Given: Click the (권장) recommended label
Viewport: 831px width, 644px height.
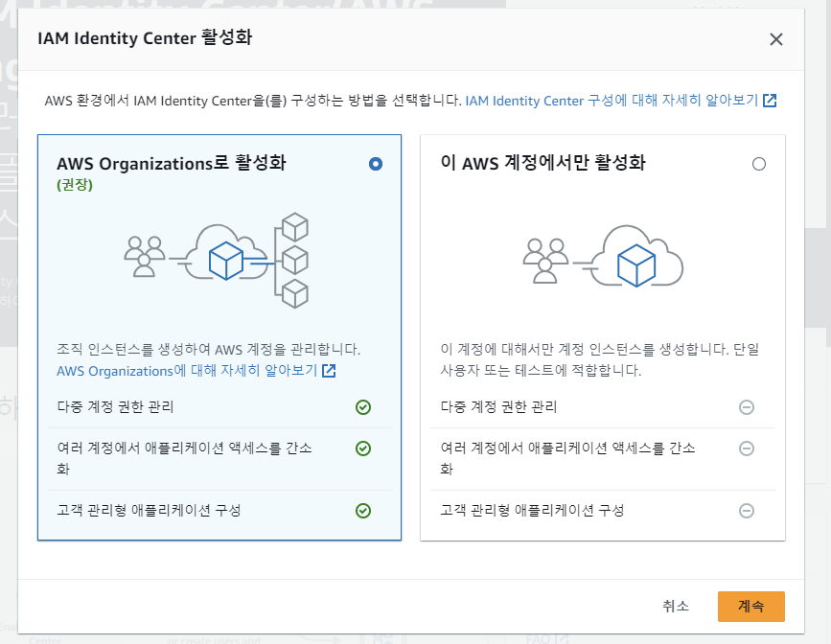Looking at the screenshot, I should (75, 184).
